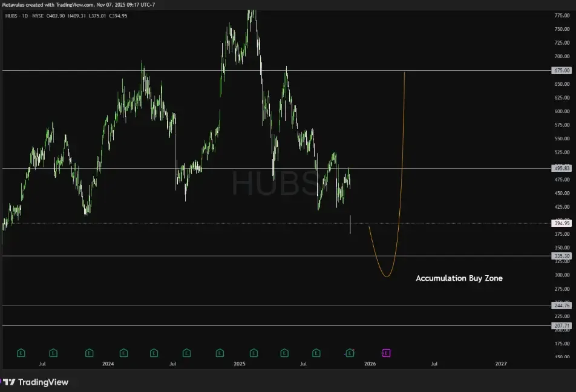Screen dimensions: 576x392
Task: Select the 207.71 price level label
Action: 561,325
